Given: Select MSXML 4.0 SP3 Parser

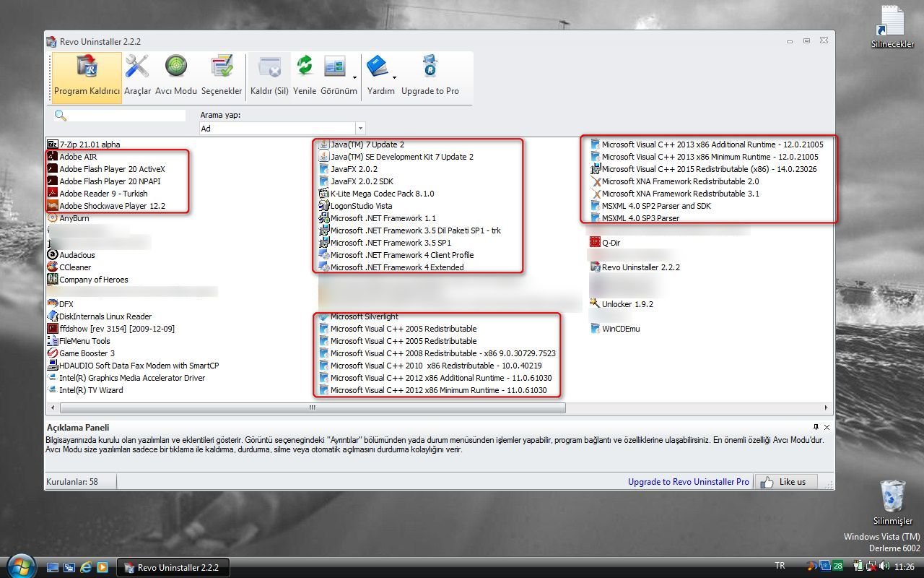Looking at the screenshot, I should pos(635,218).
